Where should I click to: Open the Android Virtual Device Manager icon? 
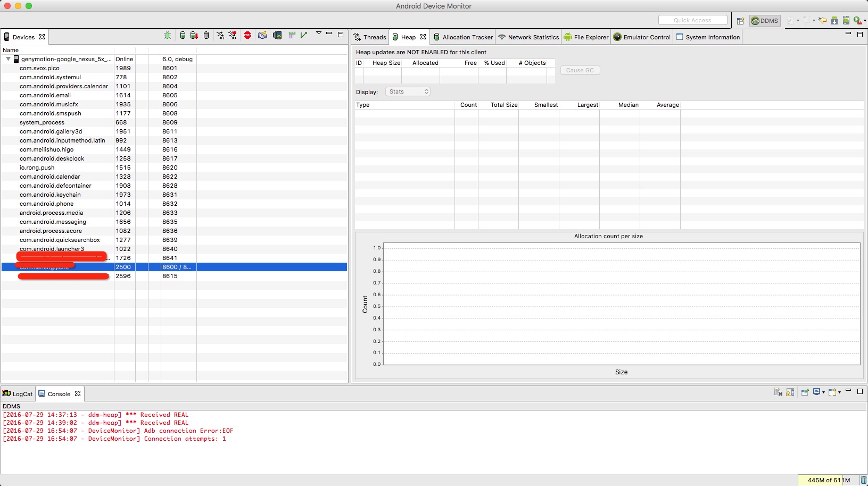tap(846, 20)
